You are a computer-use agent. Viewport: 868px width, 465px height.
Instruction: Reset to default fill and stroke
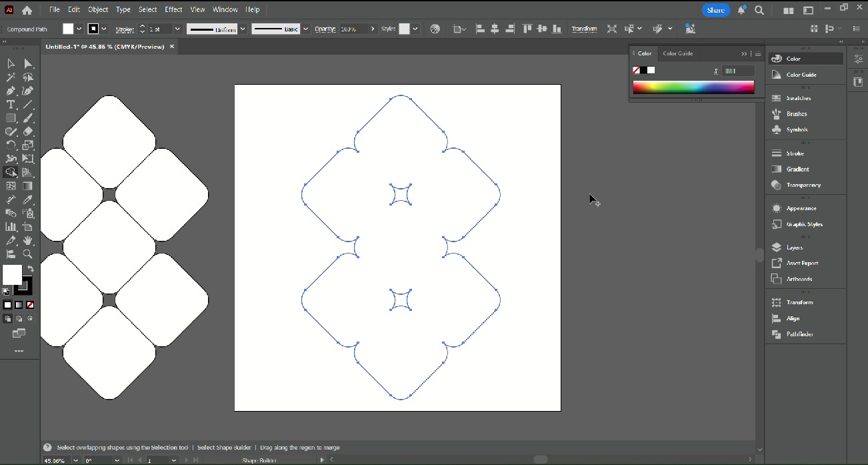[x=6, y=292]
